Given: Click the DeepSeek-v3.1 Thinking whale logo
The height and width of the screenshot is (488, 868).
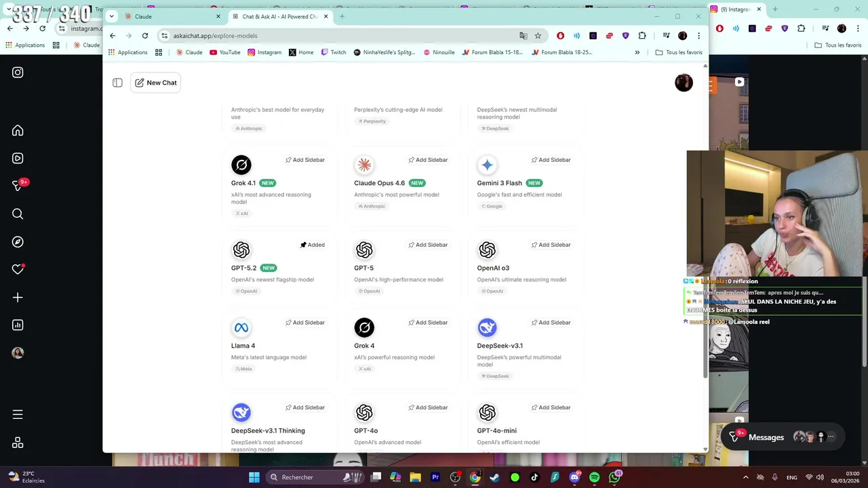Looking at the screenshot, I should pyautogui.click(x=241, y=413).
